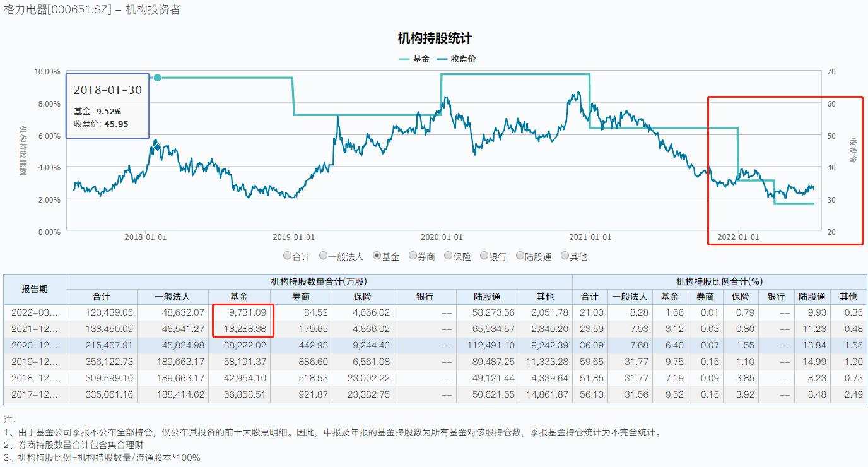Click the 10.00% y-axis label

[x=48, y=71]
